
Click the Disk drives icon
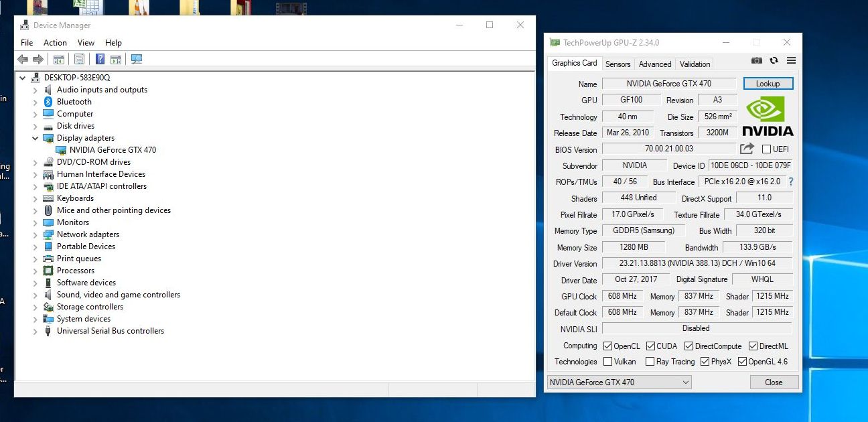48,126
